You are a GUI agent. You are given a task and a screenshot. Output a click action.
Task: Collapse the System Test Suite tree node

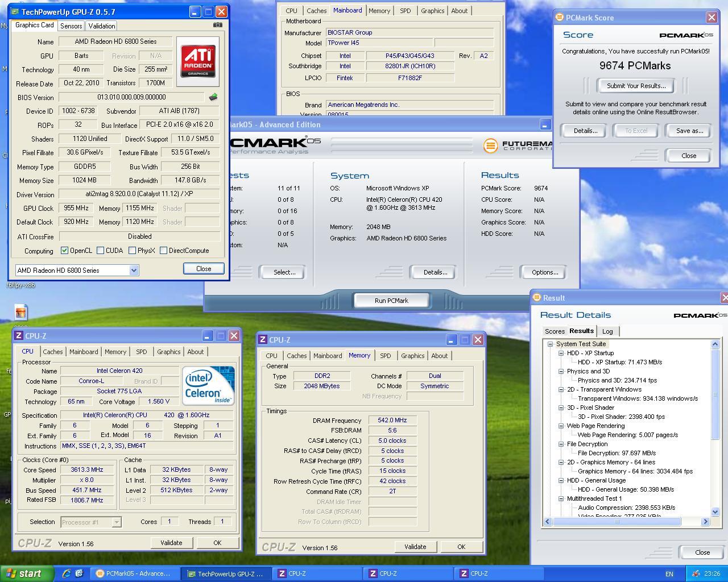tap(550, 344)
